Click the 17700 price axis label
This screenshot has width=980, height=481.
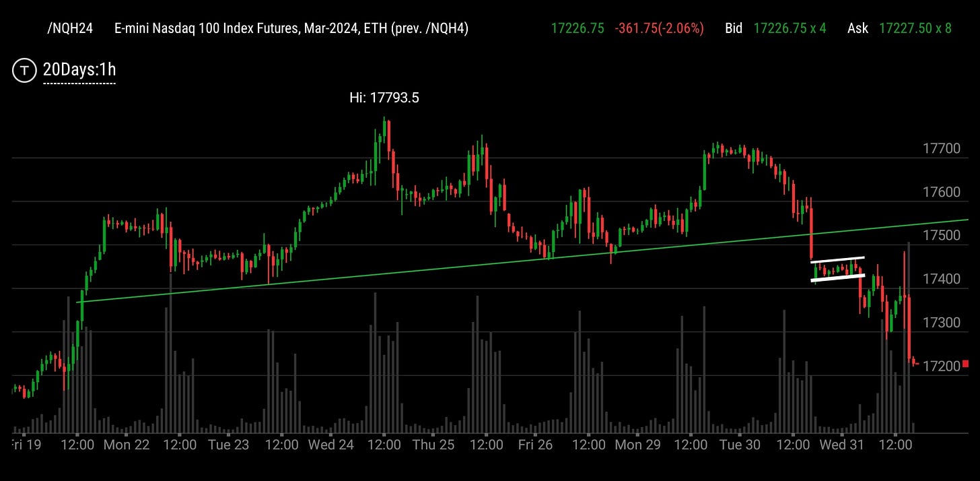point(942,148)
